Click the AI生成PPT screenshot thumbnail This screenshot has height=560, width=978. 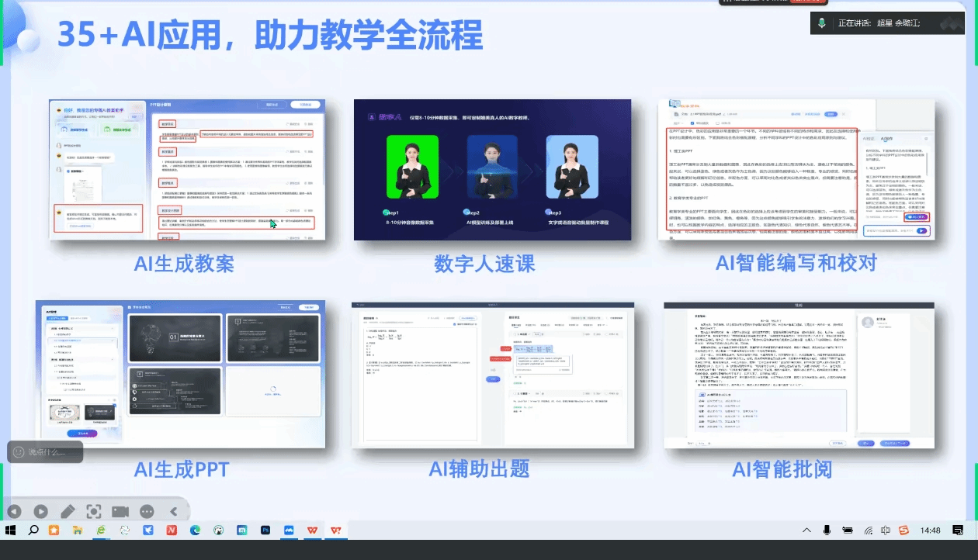tap(181, 375)
